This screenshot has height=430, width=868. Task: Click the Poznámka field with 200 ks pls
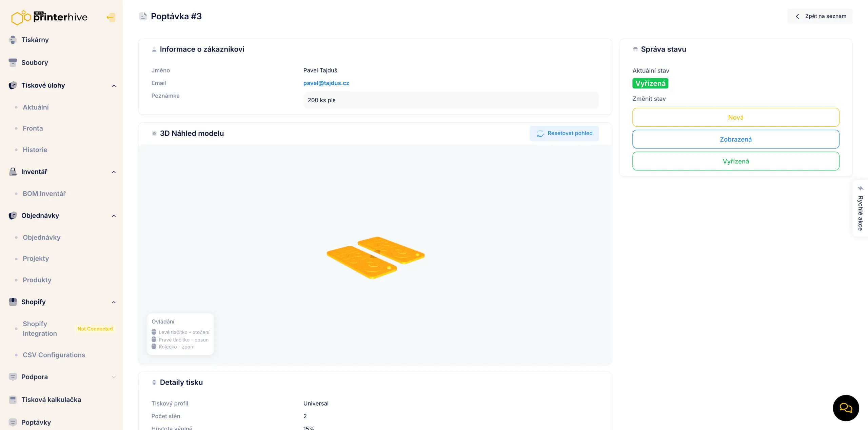pyautogui.click(x=451, y=100)
